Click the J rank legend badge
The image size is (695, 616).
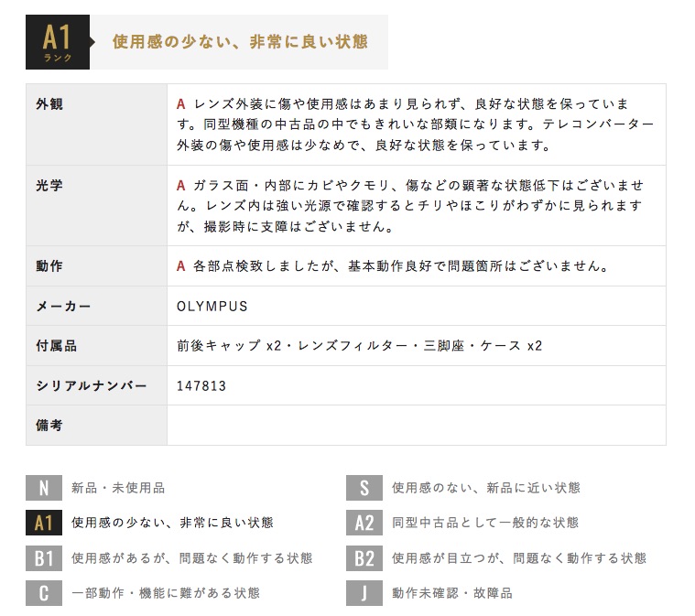364,593
